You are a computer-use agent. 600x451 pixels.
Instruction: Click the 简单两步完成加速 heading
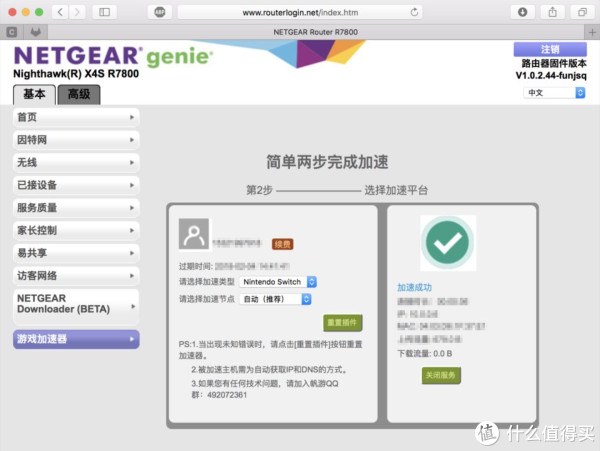[x=327, y=162]
